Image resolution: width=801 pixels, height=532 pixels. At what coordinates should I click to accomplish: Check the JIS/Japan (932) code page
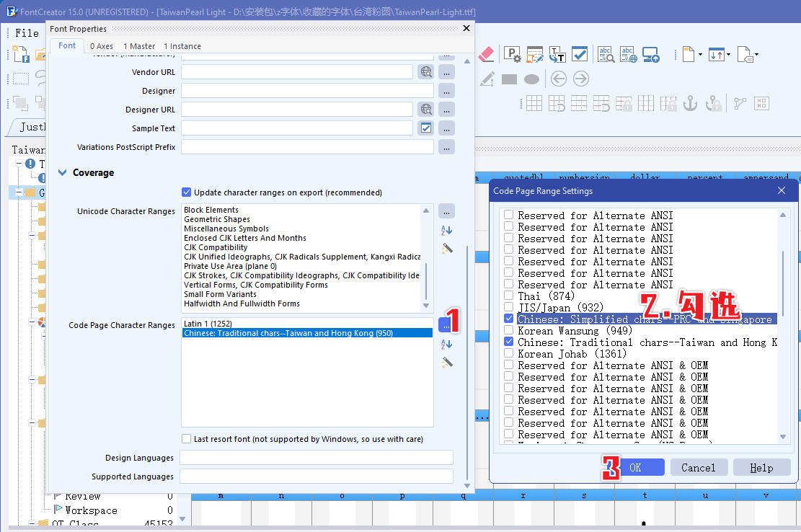[509, 307]
